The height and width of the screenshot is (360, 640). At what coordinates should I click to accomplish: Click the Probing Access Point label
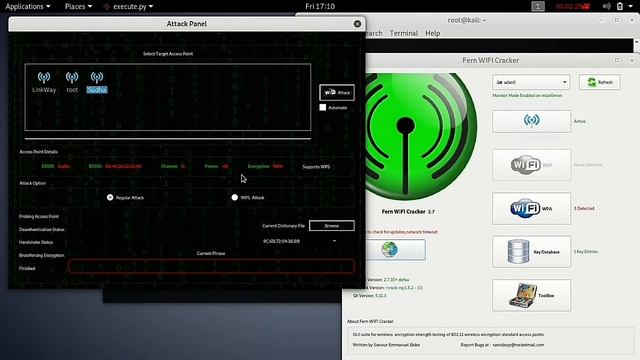pyautogui.click(x=39, y=216)
